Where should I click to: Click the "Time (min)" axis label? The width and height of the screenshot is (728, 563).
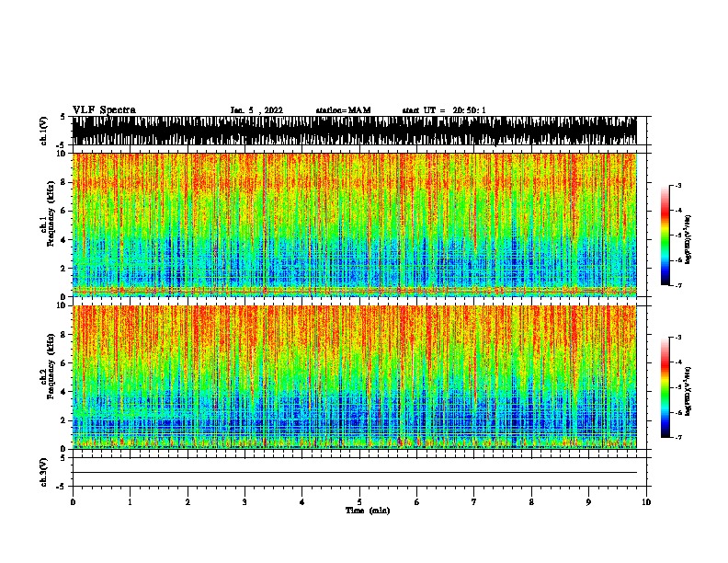pyautogui.click(x=368, y=511)
